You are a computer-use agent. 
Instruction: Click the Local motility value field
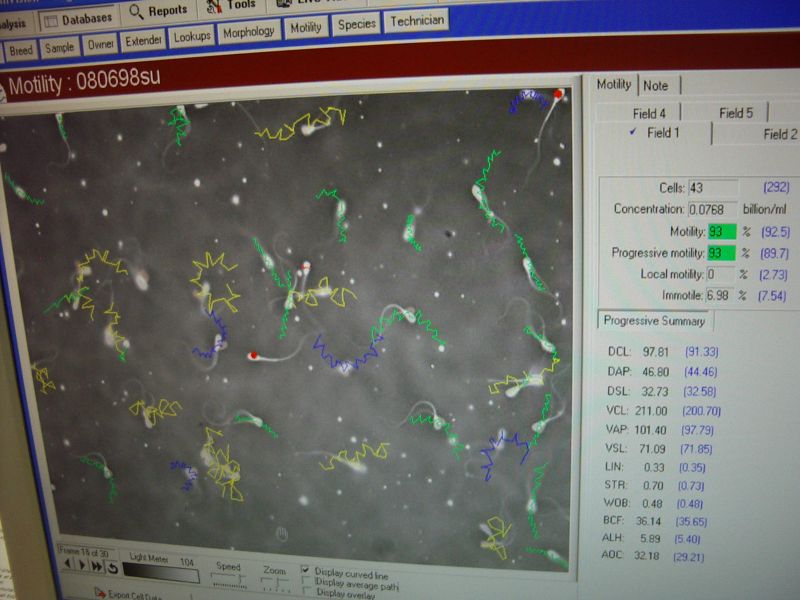pos(721,274)
